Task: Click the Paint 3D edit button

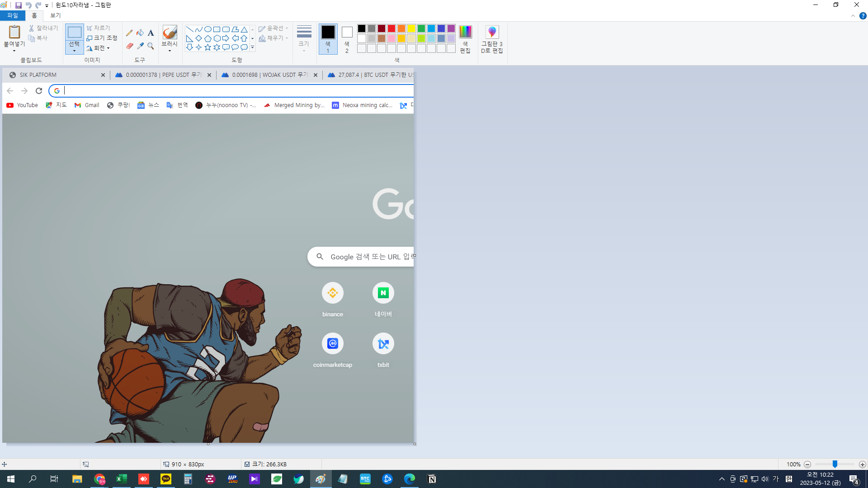Action: 492,39
